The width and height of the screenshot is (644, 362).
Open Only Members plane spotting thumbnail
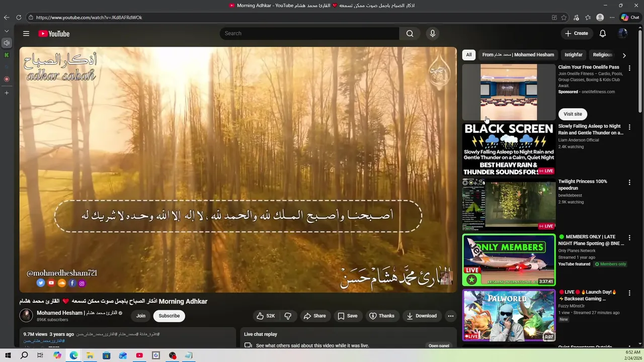point(509,260)
